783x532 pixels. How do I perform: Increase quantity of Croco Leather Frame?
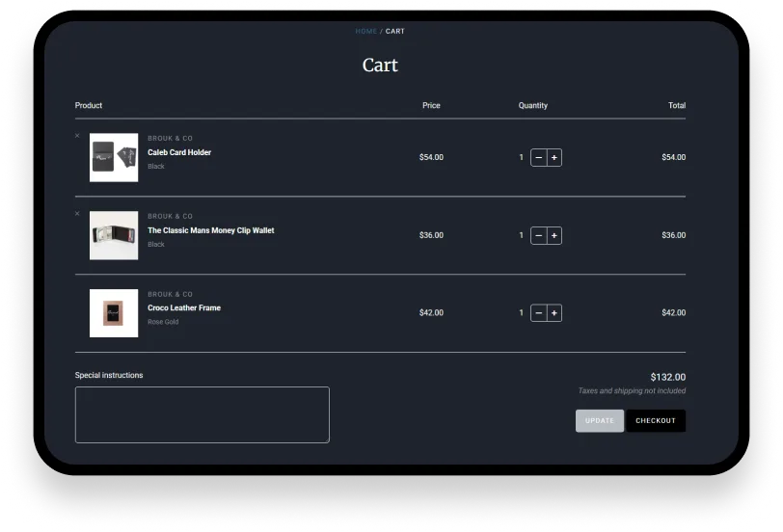[554, 313]
